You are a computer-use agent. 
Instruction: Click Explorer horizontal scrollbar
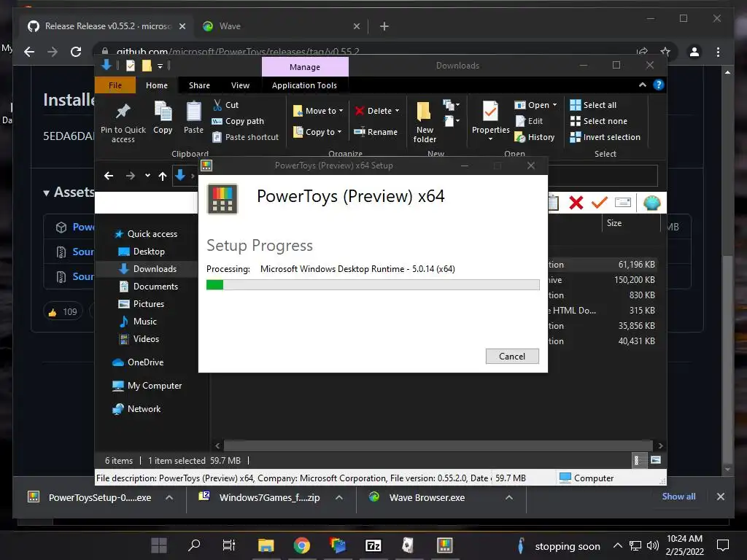point(438,446)
